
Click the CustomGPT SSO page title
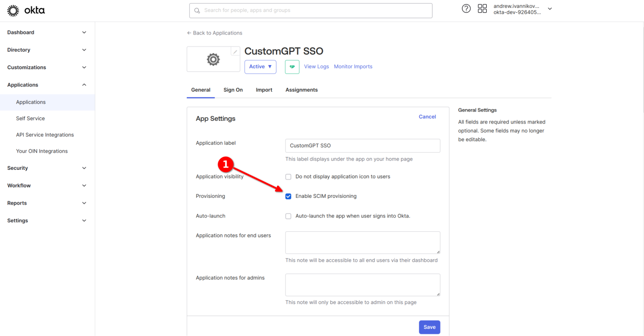point(284,51)
